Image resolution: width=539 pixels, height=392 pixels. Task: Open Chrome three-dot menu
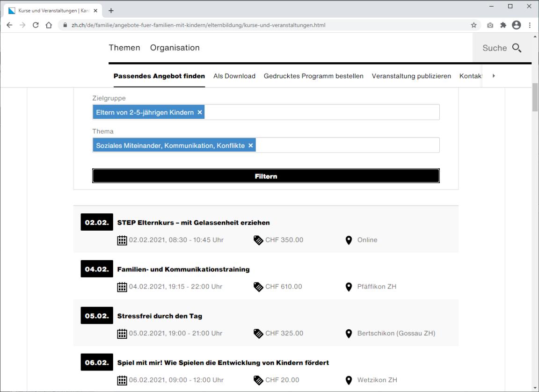point(530,25)
